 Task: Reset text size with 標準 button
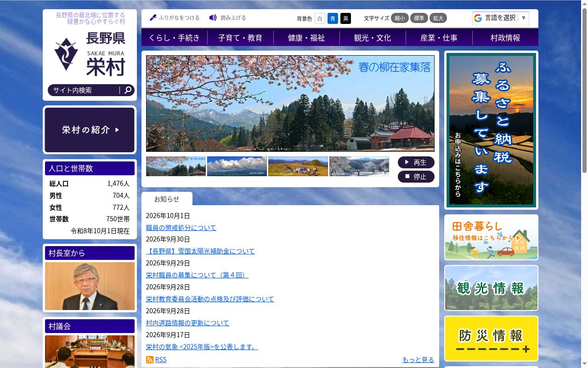[x=419, y=18]
